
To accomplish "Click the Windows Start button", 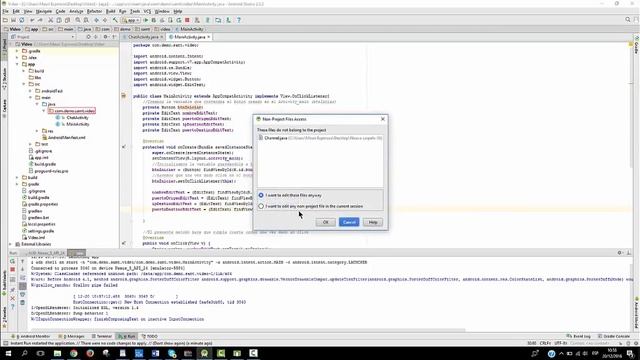I will pos(8,353).
